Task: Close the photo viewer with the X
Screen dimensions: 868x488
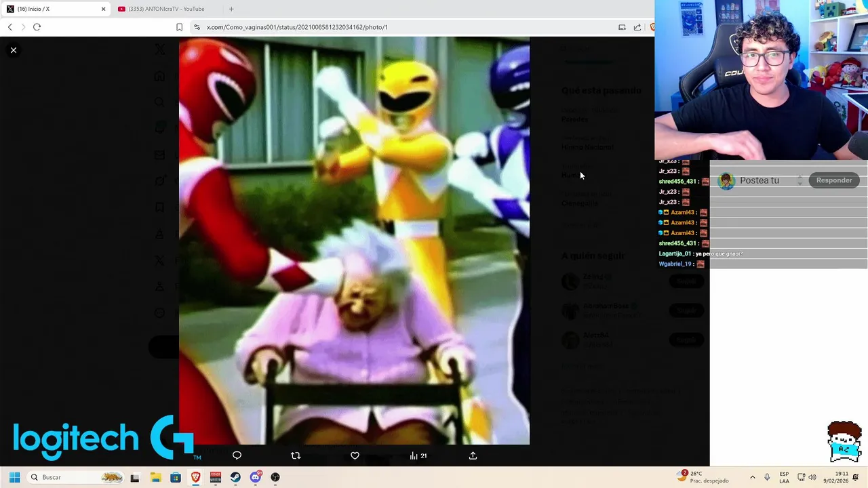Action: (x=14, y=50)
